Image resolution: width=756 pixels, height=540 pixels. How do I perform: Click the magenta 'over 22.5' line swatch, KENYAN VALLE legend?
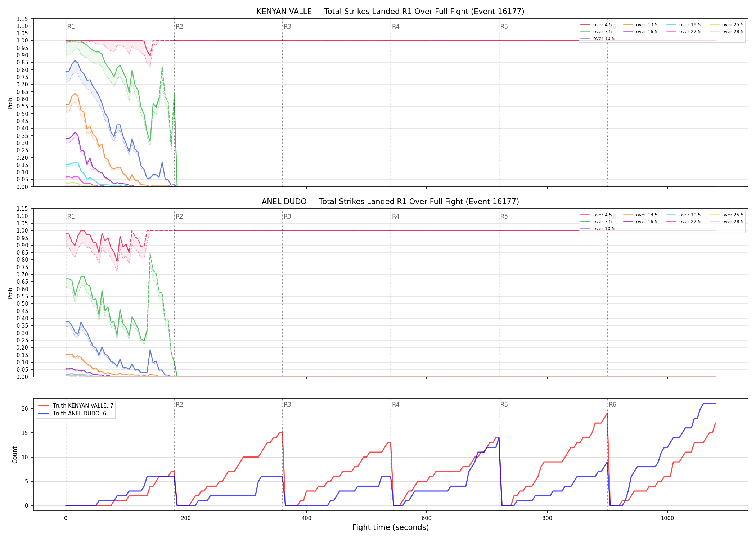coord(671,32)
